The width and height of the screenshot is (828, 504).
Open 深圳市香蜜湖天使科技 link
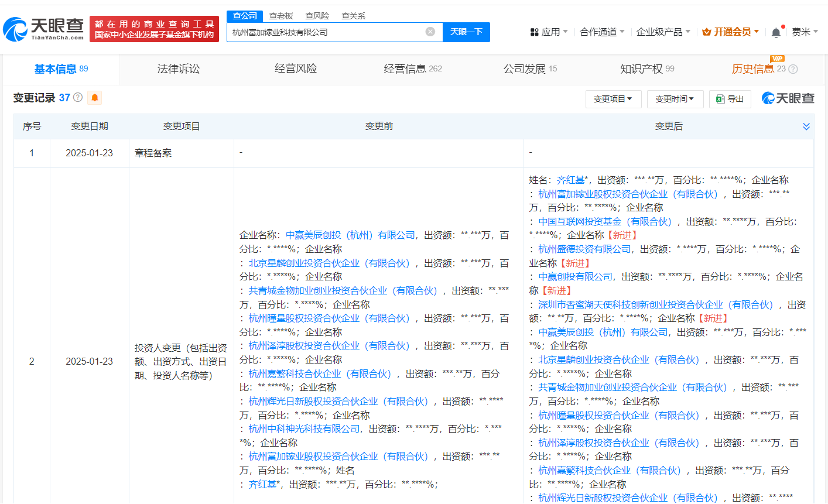(x=656, y=305)
